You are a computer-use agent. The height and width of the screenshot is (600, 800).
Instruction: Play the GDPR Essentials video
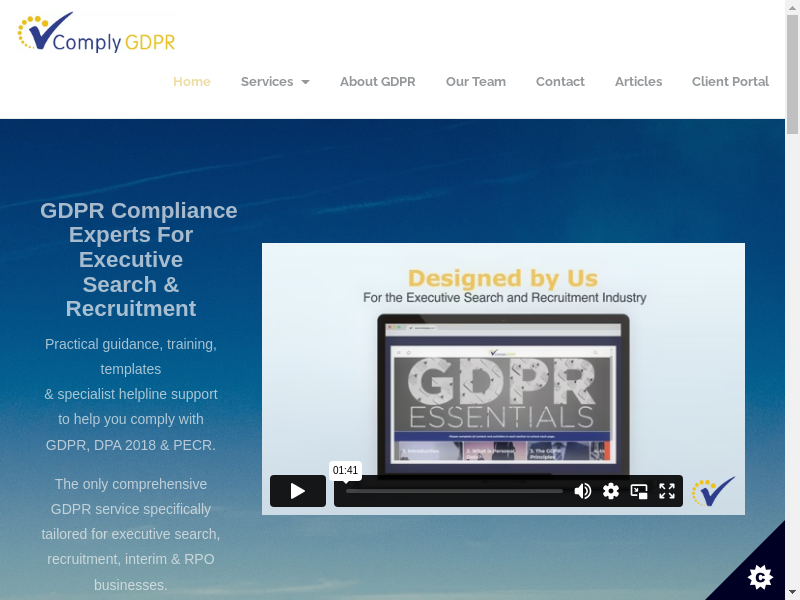pyautogui.click(x=297, y=491)
